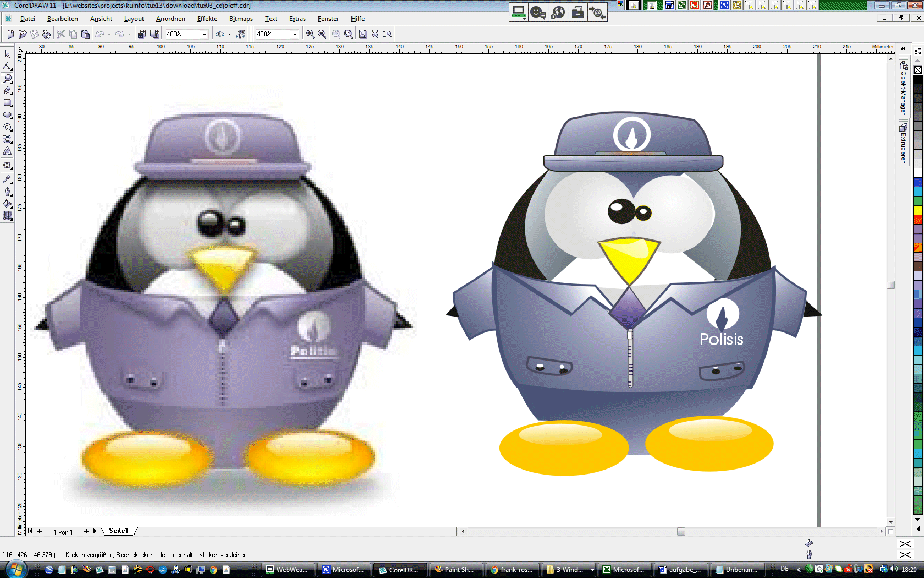This screenshot has height=578, width=924.
Task: Activate the Zoom tool in the toolbox
Action: 7,78
